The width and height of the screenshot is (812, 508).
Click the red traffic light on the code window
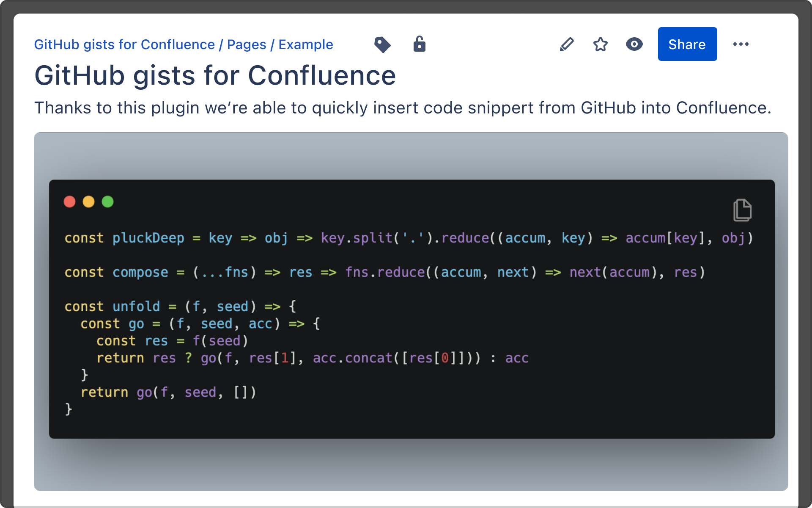pyautogui.click(x=69, y=202)
